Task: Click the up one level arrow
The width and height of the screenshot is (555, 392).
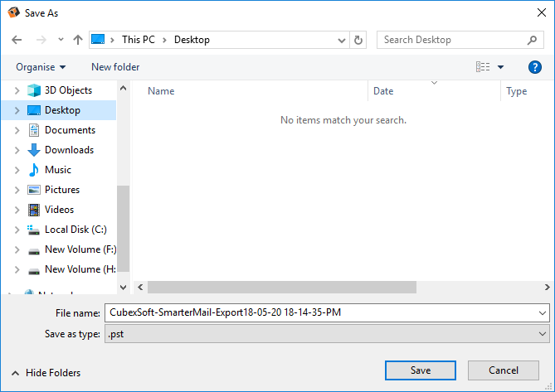Action: coord(78,40)
